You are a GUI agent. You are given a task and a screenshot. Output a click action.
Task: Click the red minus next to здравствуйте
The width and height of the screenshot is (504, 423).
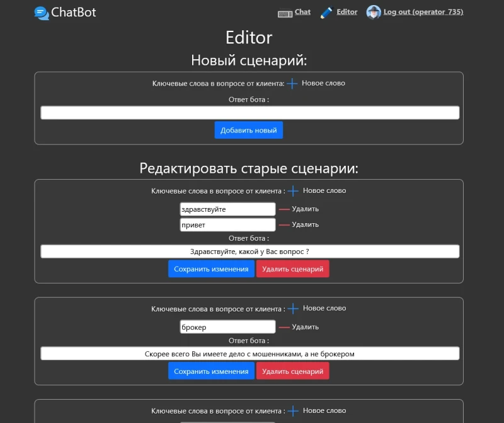coord(284,209)
